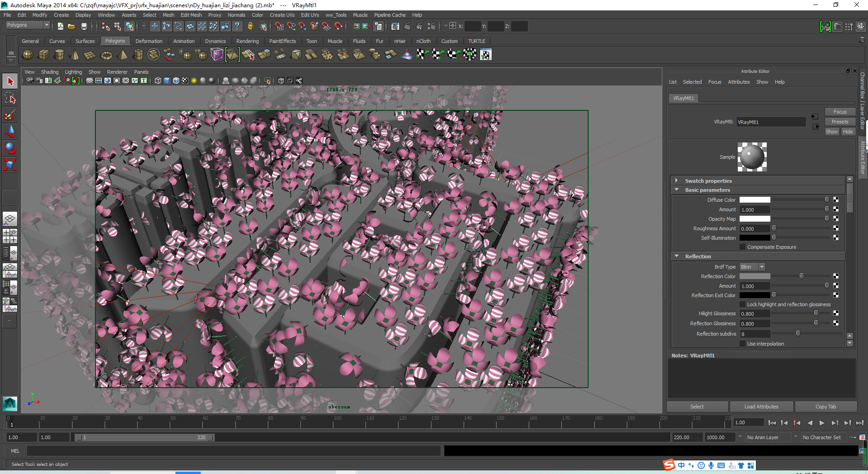This screenshot has width=868, height=474.
Task: Open the Brdf Type Blinn dropdown
Action: pos(752,267)
